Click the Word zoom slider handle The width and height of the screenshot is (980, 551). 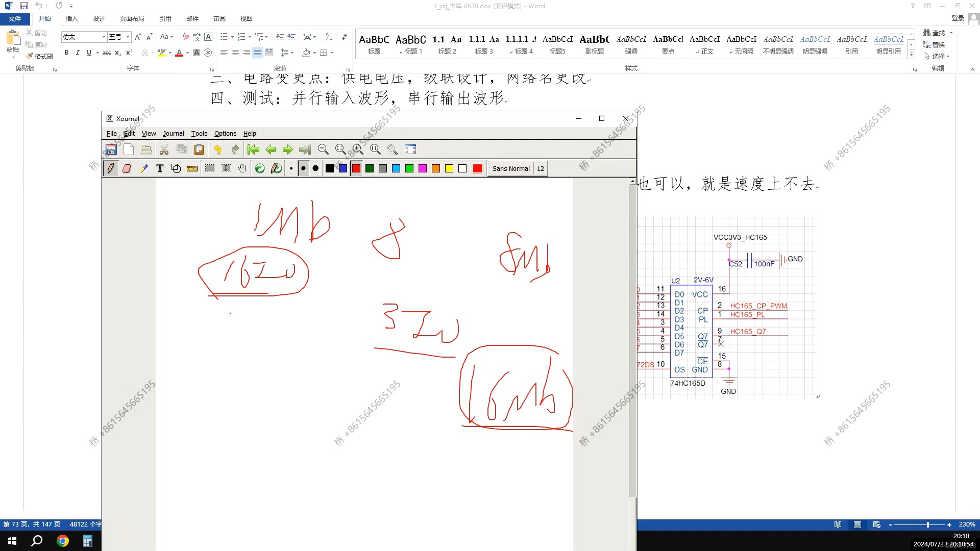pos(927,524)
